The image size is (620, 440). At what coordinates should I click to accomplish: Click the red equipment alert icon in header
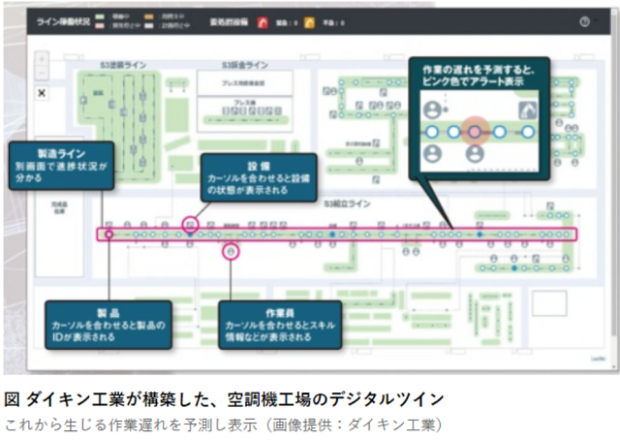tap(263, 23)
